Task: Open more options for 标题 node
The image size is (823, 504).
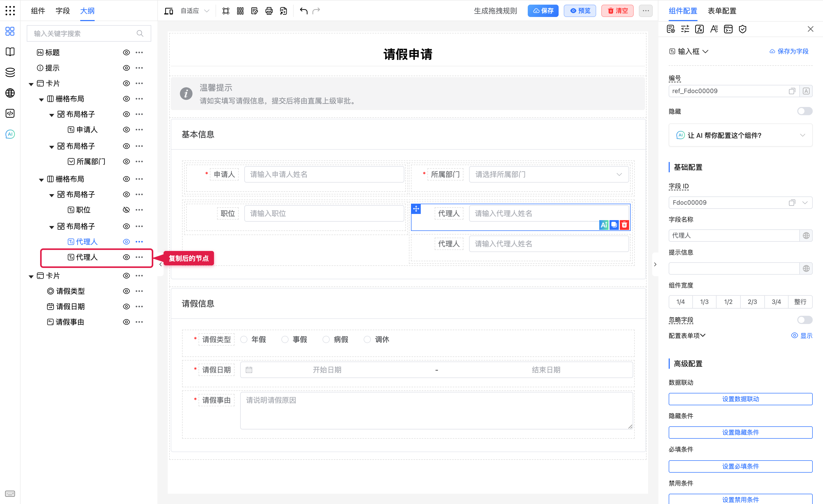Action: point(139,52)
